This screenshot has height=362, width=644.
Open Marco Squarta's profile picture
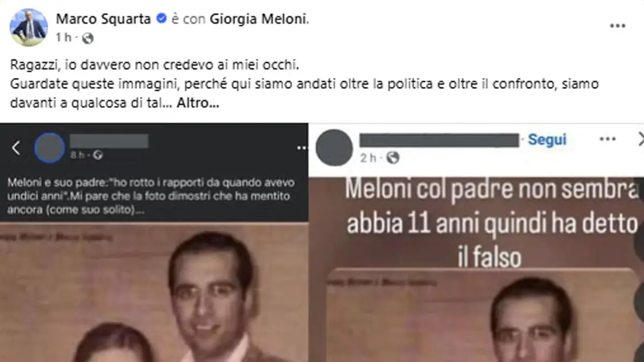29,27
